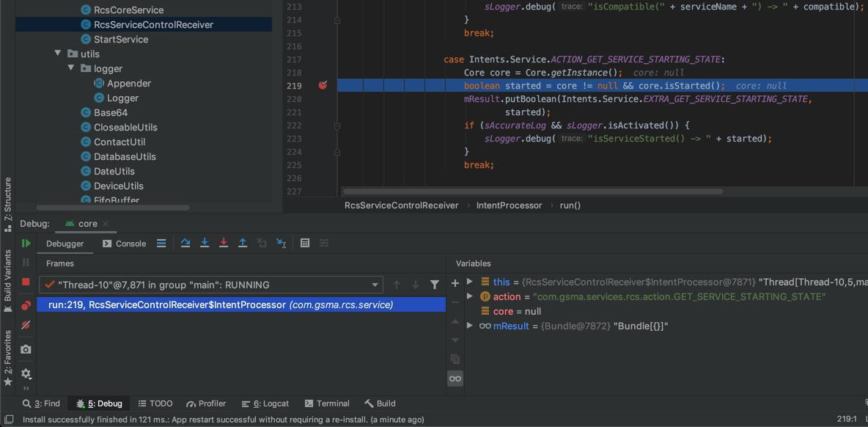Image resolution: width=868 pixels, height=427 pixels.
Task: Expand the action variable
Action: [x=470, y=296]
